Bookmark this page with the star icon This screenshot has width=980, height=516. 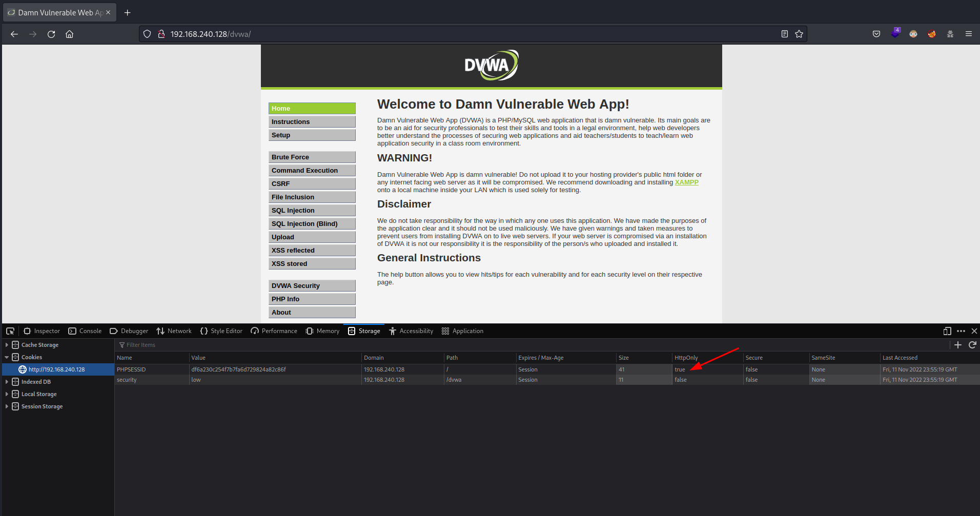[799, 34]
